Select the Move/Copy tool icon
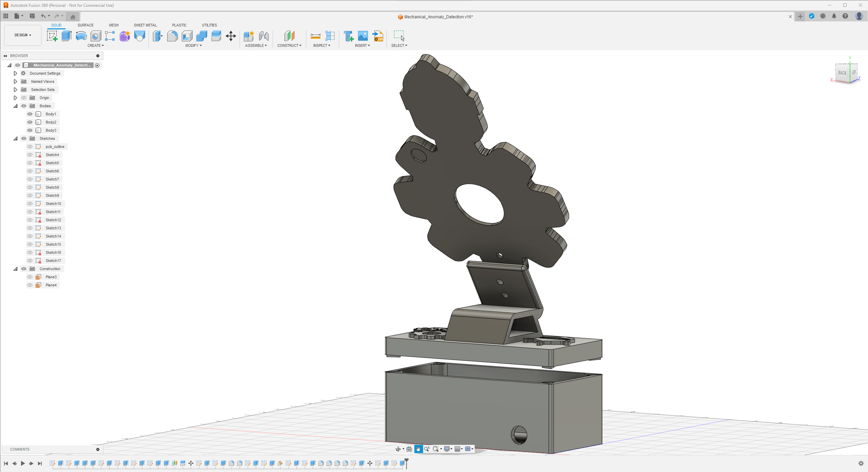The image size is (868, 472). tap(231, 36)
